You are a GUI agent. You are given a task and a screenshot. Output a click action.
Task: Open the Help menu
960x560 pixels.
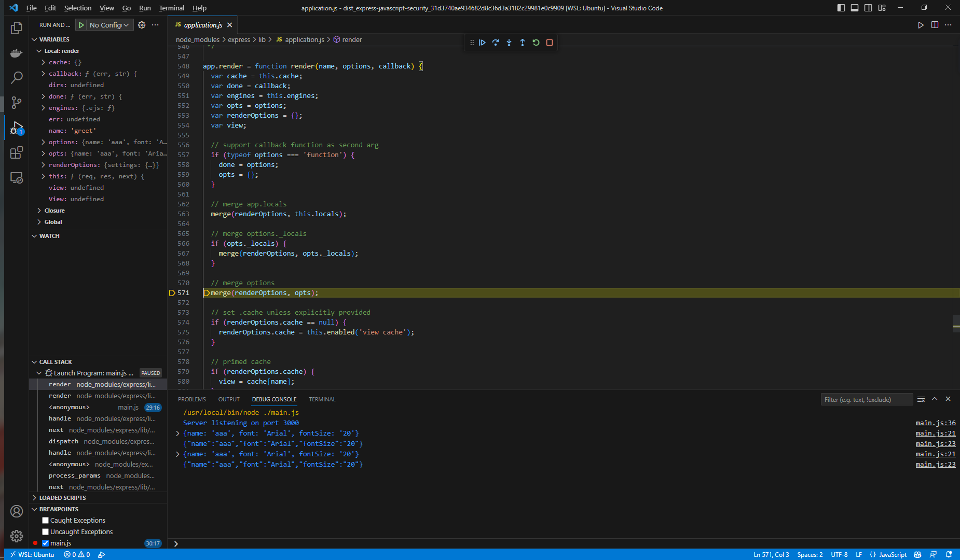point(199,8)
